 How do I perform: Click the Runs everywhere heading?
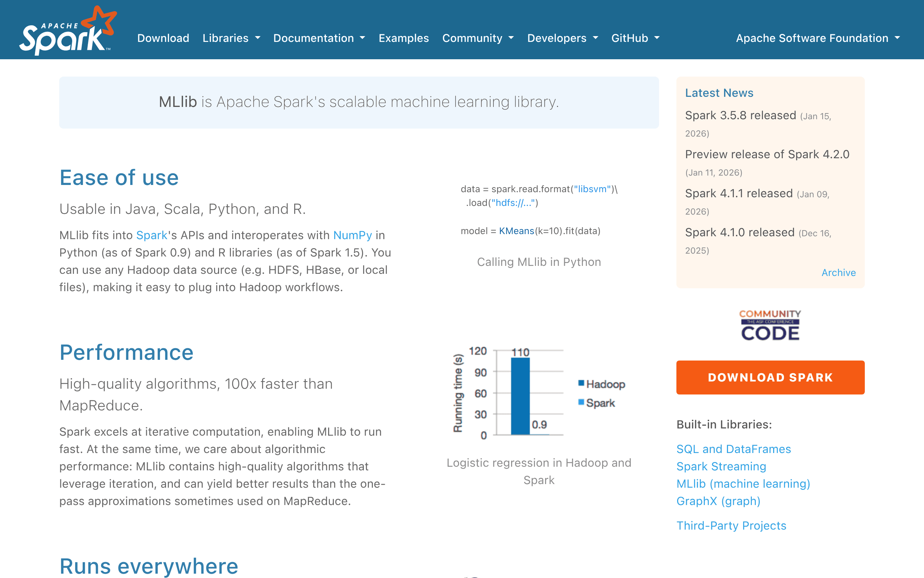[x=149, y=566]
